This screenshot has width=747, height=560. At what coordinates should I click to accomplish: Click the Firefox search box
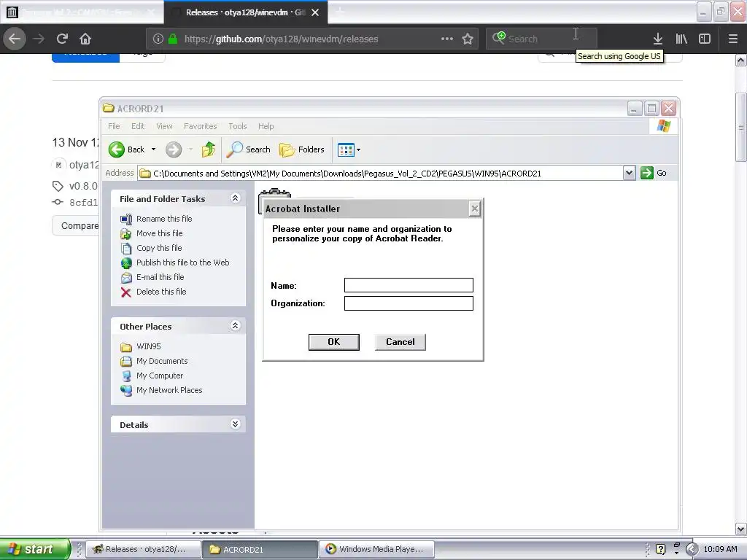coord(541,39)
